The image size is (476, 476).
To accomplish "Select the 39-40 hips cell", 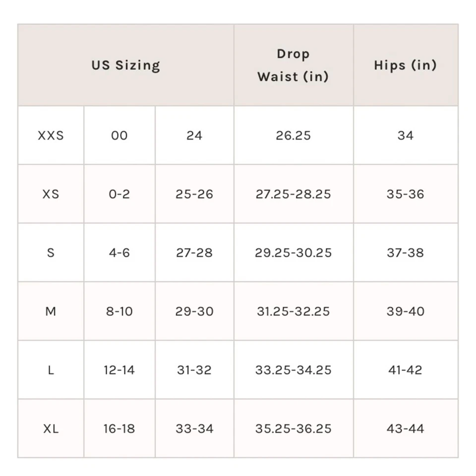I will point(405,311).
